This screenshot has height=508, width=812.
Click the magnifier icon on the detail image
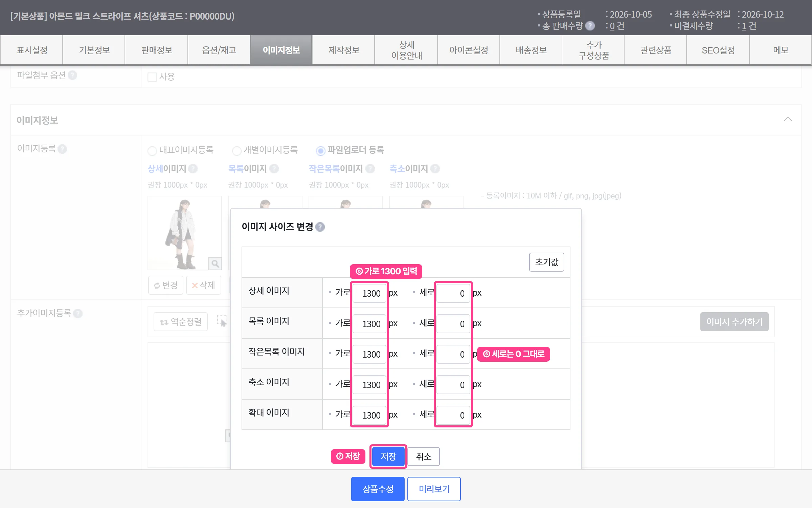pos(215,263)
